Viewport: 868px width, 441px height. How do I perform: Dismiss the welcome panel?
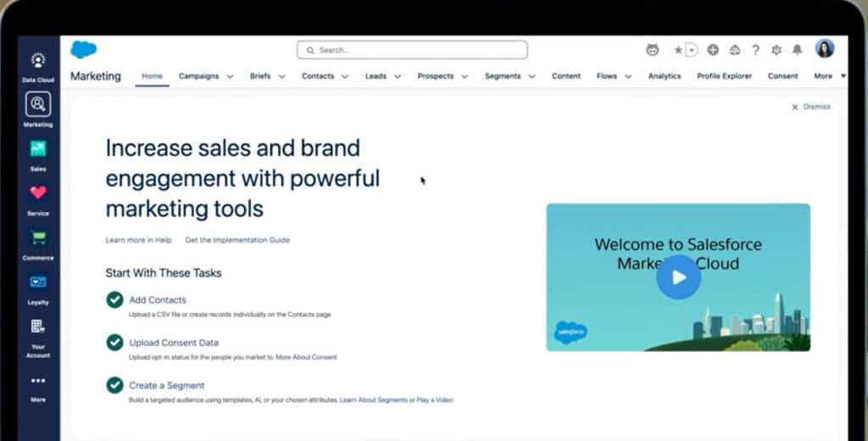[x=811, y=107]
